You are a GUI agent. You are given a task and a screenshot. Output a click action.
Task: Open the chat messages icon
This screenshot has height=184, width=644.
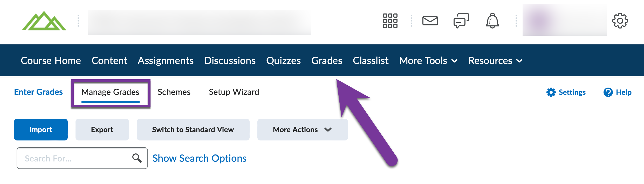(461, 21)
